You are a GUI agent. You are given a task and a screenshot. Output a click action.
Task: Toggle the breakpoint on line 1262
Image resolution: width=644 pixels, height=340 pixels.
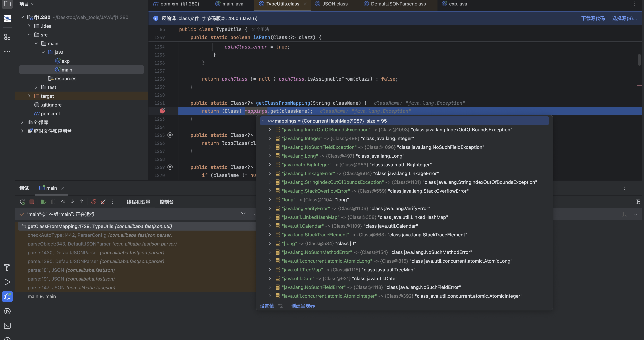point(163,111)
